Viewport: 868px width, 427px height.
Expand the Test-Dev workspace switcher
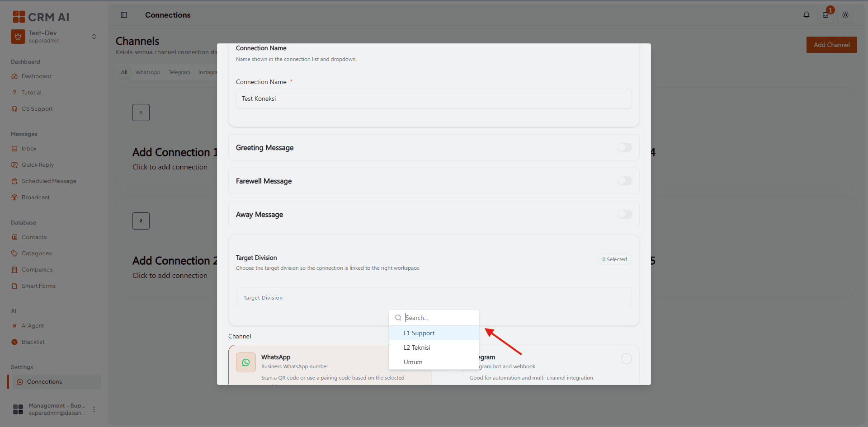tap(94, 37)
